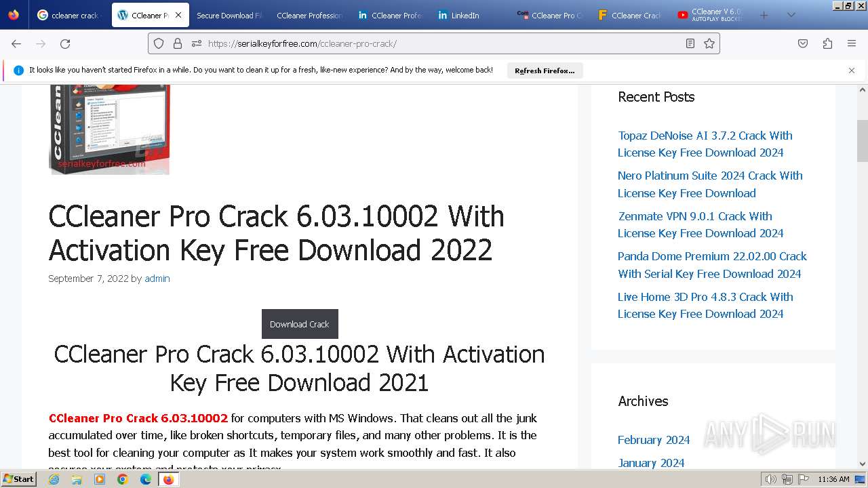This screenshot has width=868, height=488.
Task: Launch Internet Explorer from taskbar
Action: click(x=54, y=479)
